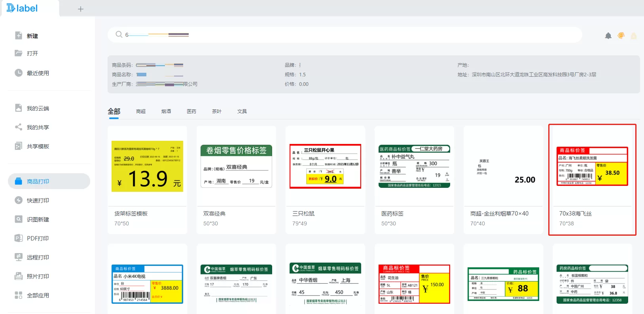
Task: Click the 生产厂商 field text
Action: (155, 84)
